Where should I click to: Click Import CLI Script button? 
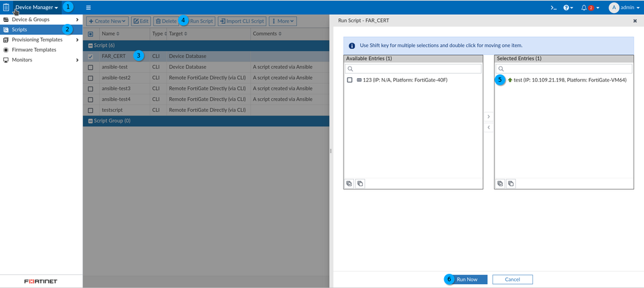click(x=242, y=21)
